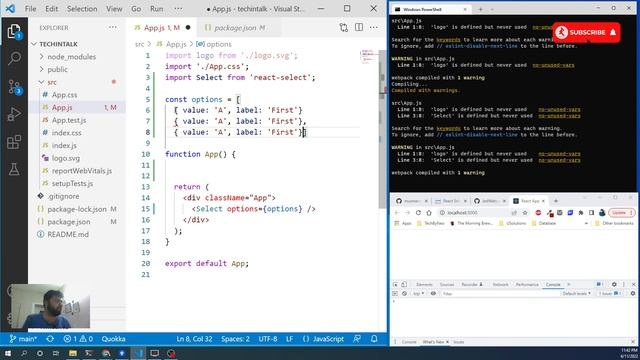Image resolution: width=640 pixels, height=360 pixels.
Task: Open the Search view in activity bar
Action: [14, 58]
